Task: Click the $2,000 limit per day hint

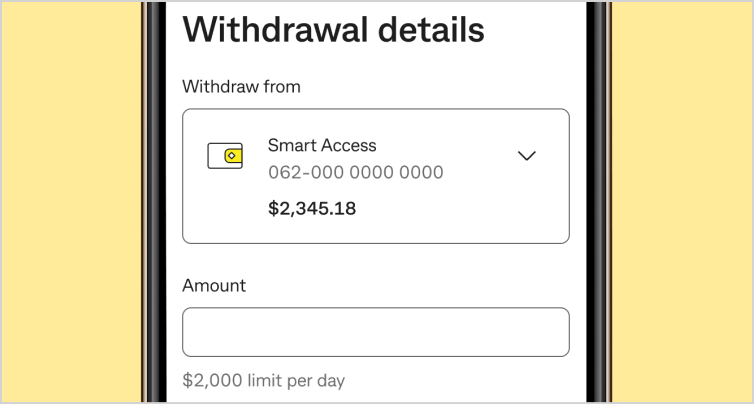Action: [264, 380]
